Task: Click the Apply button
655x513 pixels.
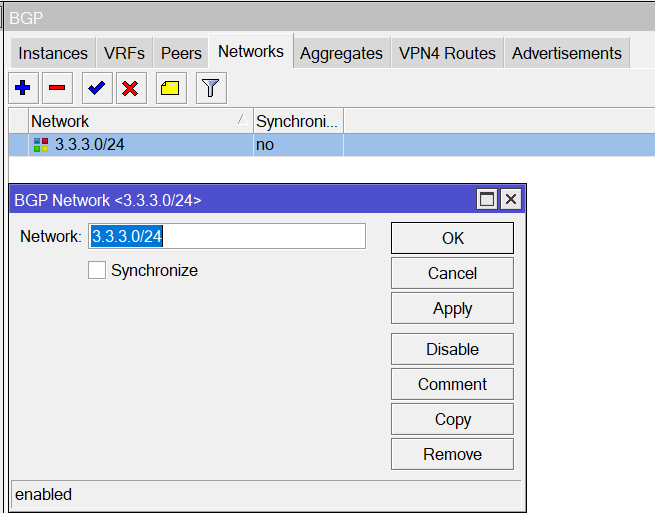Action: point(452,309)
